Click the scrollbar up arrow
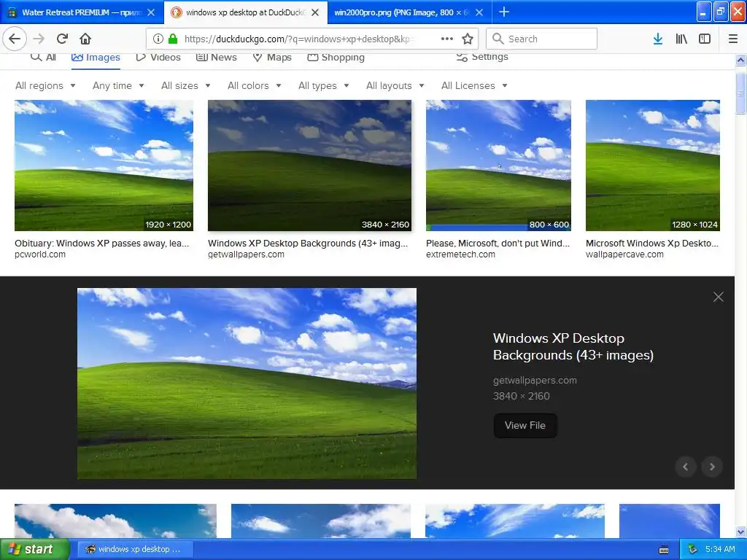The width and height of the screenshot is (747, 560). [741, 61]
